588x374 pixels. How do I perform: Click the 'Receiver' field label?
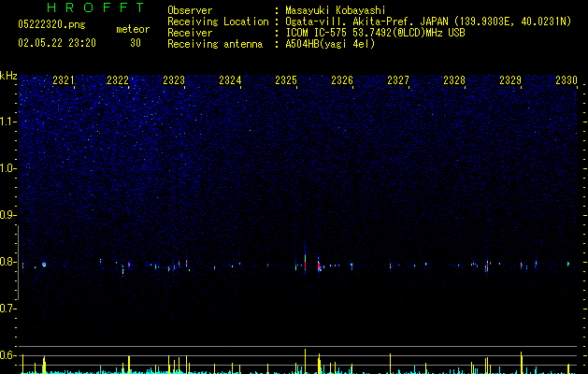tap(190, 33)
